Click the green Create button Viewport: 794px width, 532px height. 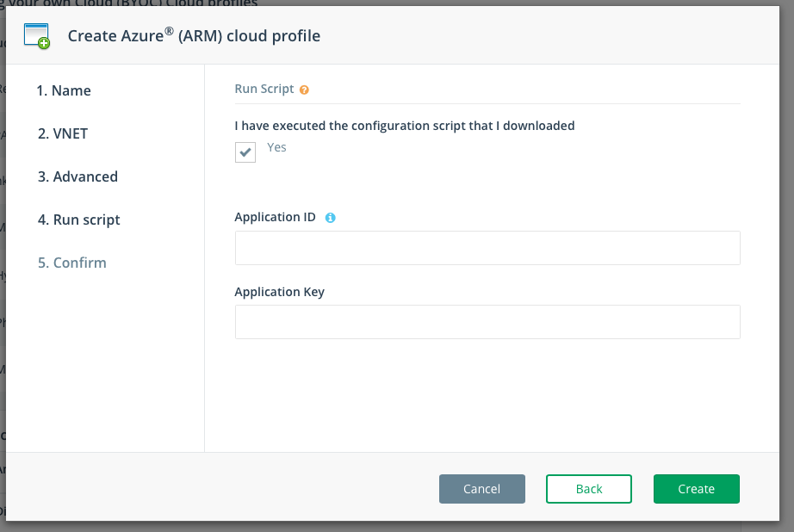[697, 489]
